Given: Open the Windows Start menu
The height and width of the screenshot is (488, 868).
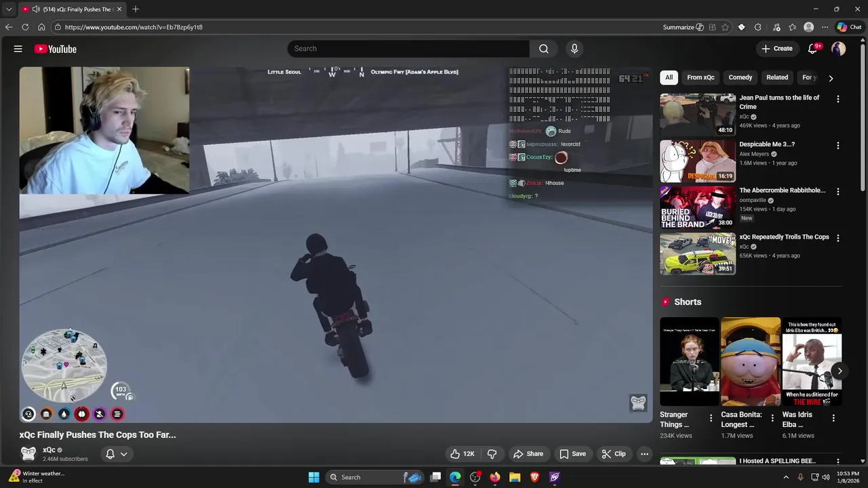Looking at the screenshot, I should click(314, 477).
